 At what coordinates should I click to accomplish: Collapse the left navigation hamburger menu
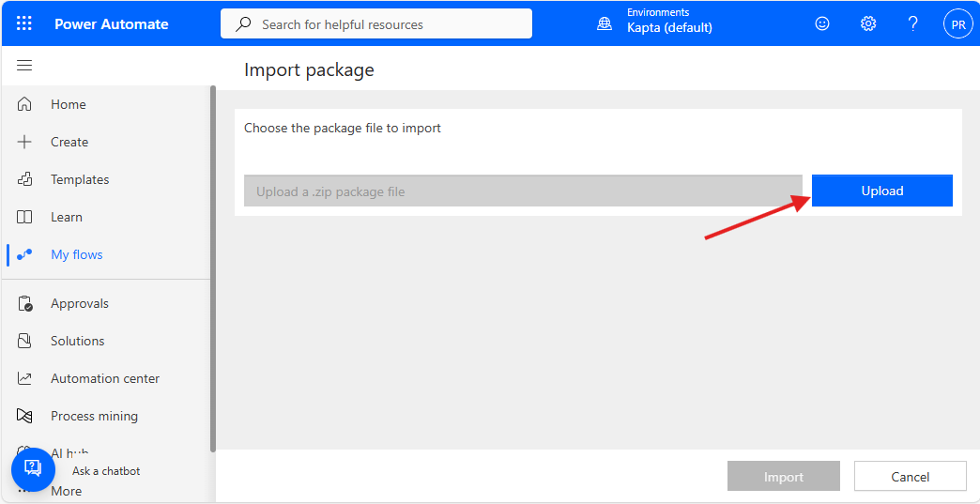pos(24,66)
